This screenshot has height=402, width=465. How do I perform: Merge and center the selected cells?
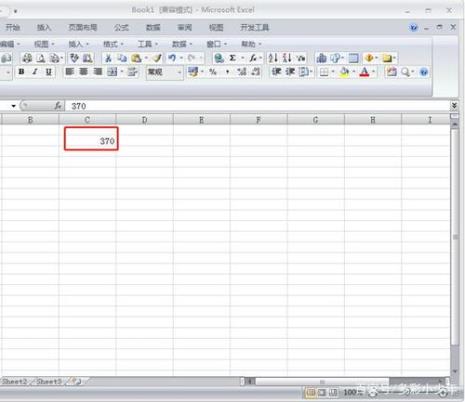point(112,72)
